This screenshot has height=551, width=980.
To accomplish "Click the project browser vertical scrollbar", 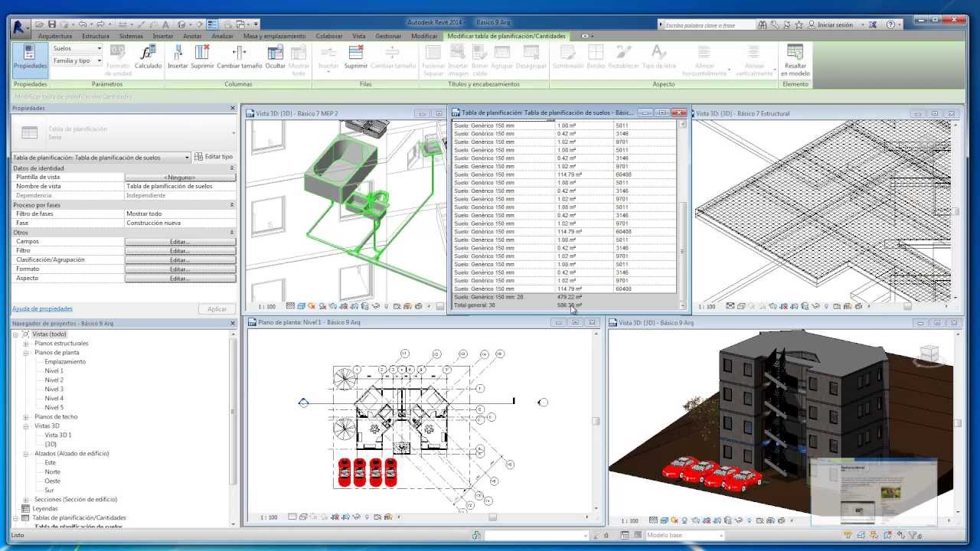I will tap(234, 412).
